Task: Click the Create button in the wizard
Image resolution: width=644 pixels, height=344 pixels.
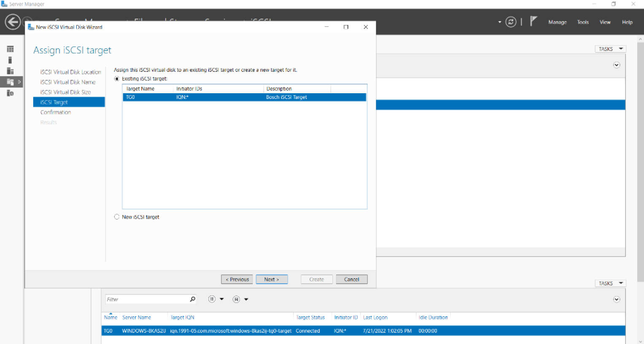Action: [317, 279]
